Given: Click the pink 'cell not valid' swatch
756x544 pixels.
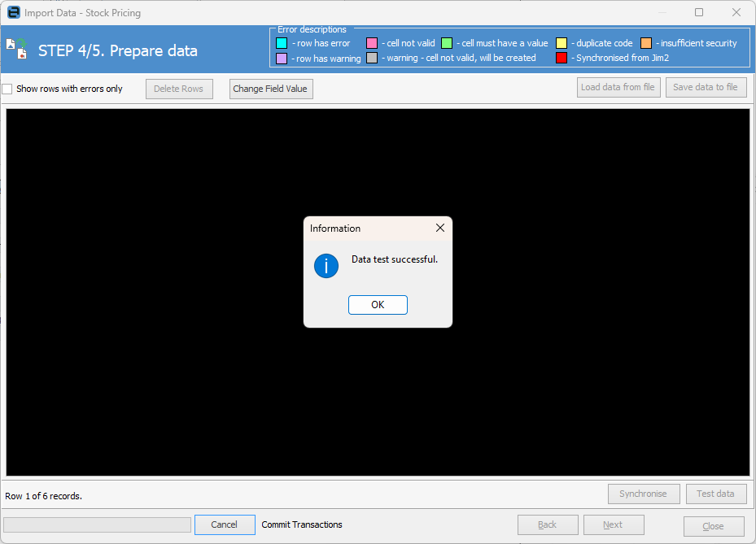Looking at the screenshot, I should click(372, 43).
